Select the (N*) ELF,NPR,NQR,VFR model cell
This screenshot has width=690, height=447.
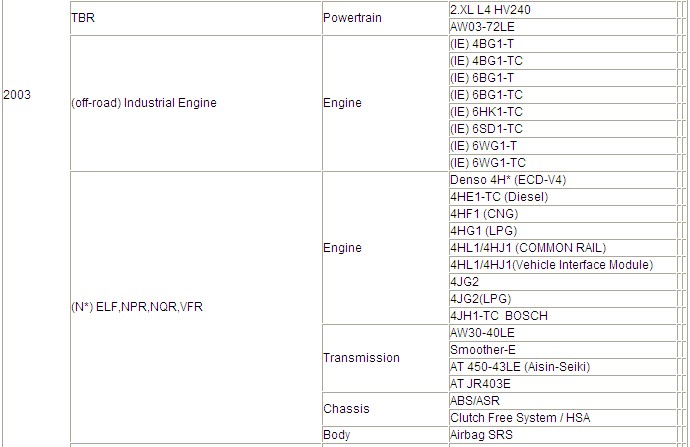pyautogui.click(x=137, y=307)
